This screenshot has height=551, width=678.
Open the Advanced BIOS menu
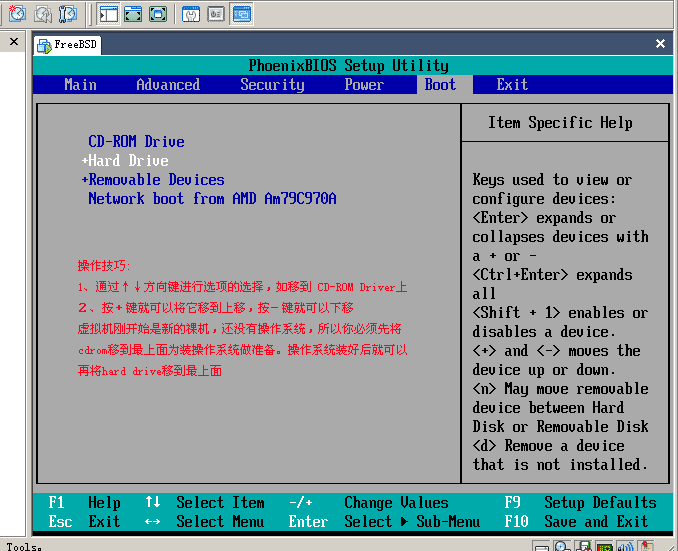[x=168, y=84]
